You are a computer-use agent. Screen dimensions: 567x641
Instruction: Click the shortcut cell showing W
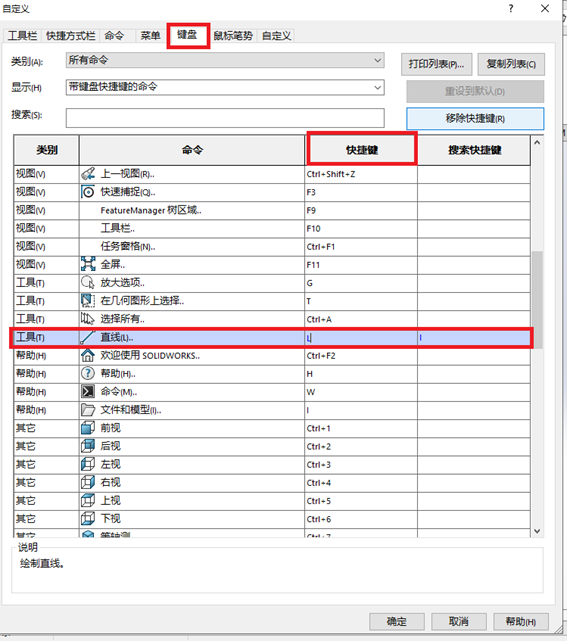361,392
